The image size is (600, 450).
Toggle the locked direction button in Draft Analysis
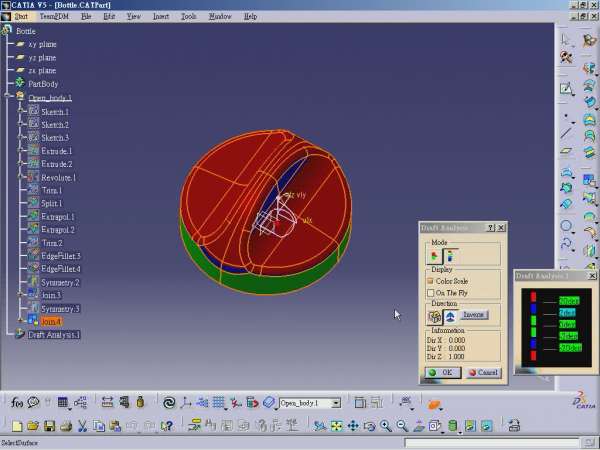[x=435, y=316]
